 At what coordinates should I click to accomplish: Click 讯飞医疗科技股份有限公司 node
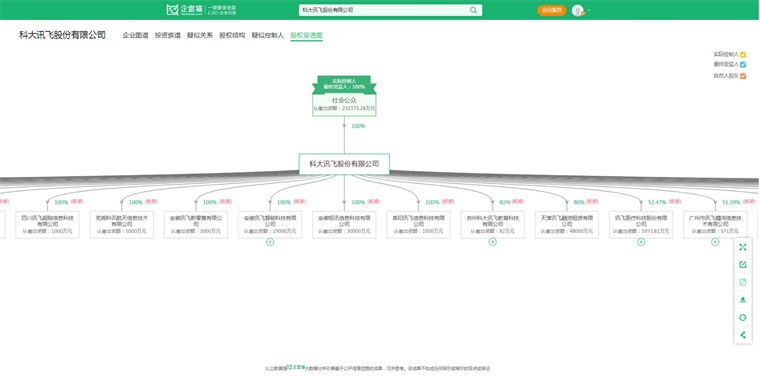(641, 224)
